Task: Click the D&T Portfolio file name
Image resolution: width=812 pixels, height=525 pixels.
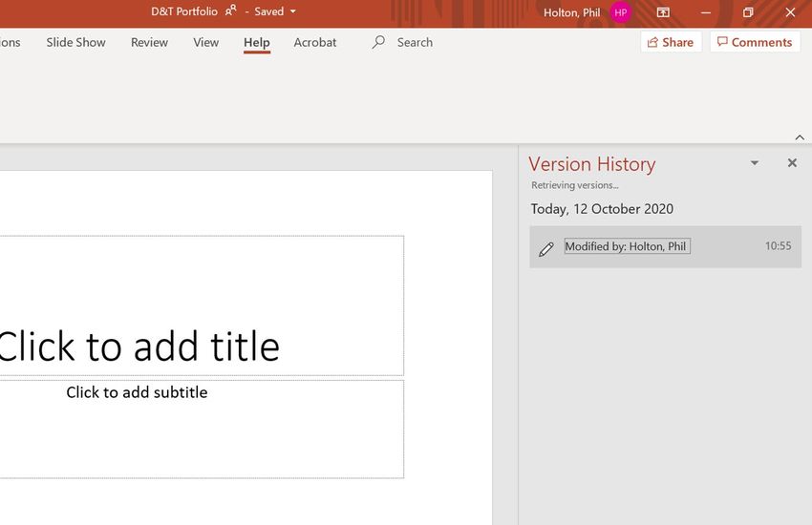Action: [184, 11]
